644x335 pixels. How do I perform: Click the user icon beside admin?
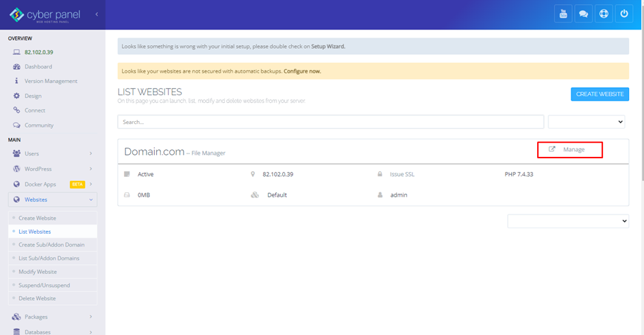[380, 195]
